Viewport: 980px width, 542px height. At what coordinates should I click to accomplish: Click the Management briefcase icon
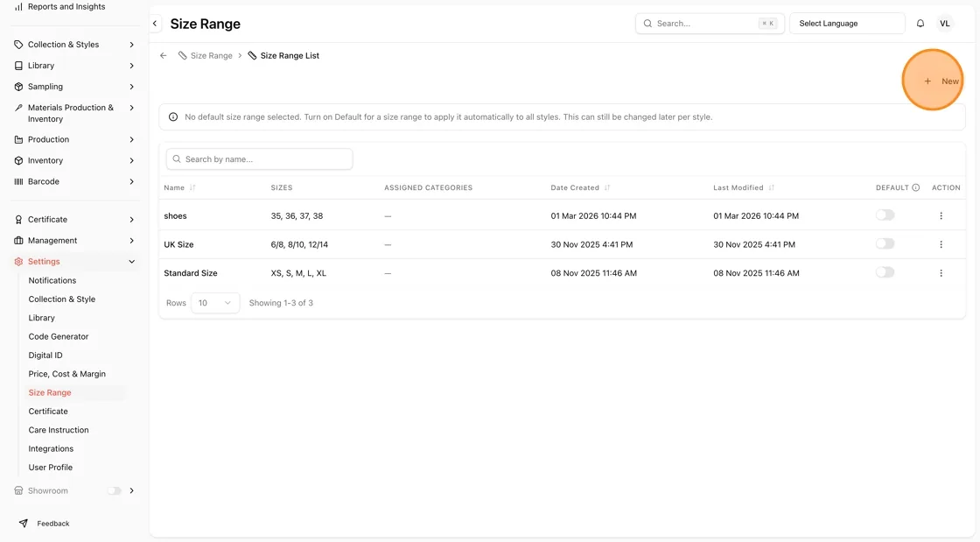pos(18,241)
